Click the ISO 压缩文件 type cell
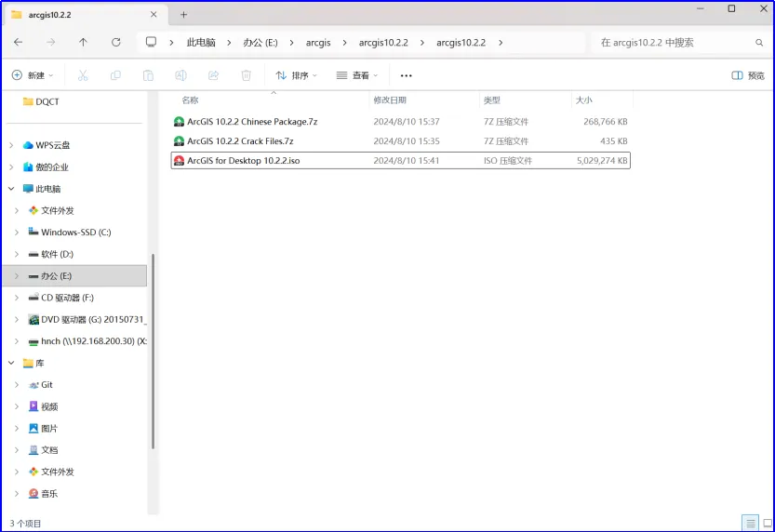The height and width of the screenshot is (532, 775). pyautogui.click(x=508, y=161)
